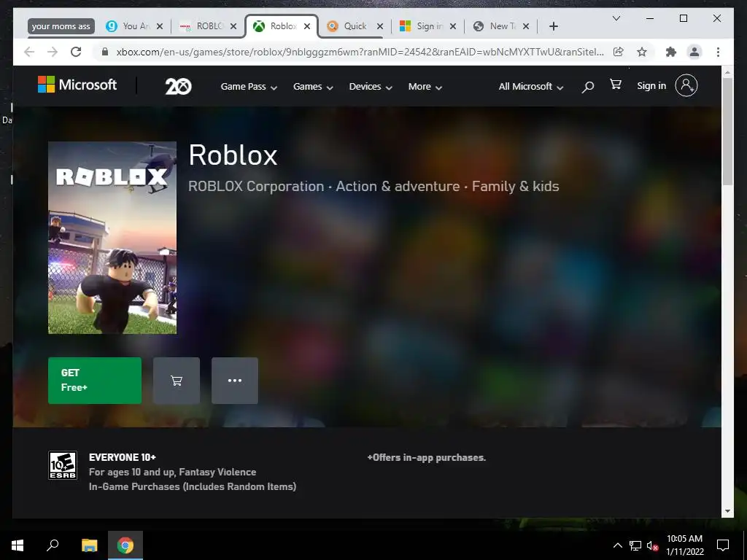Click the Roblox game title heading
Image resolution: width=747 pixels, height=560 pixels.
point(233,155)
